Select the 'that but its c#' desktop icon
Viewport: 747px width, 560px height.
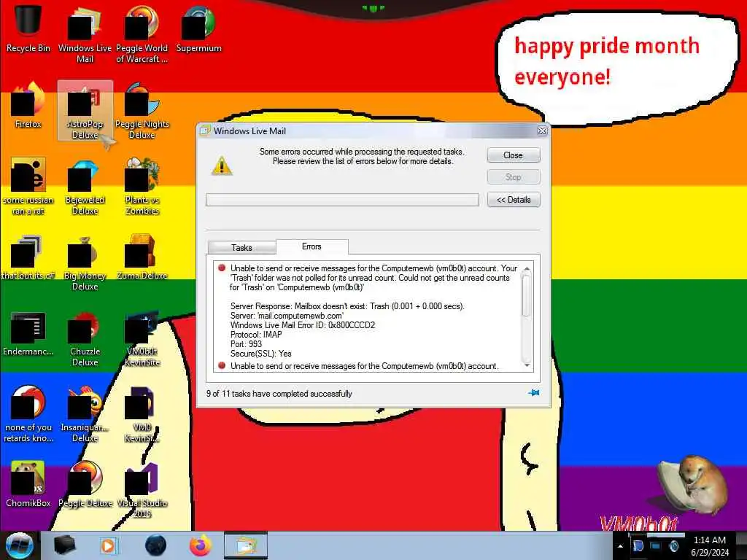pyautogui.click(x=28, y=257)
